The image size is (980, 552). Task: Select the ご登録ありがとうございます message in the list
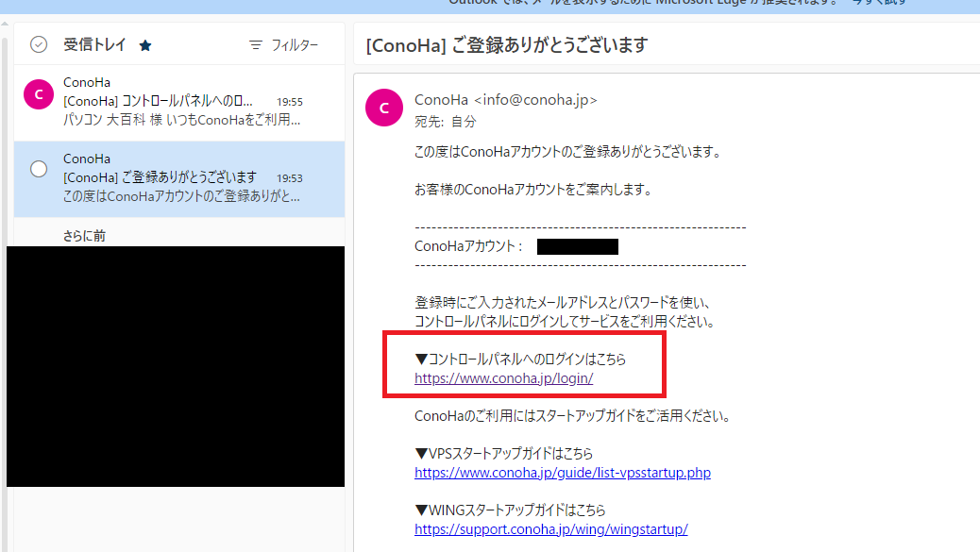click(160, 177)
